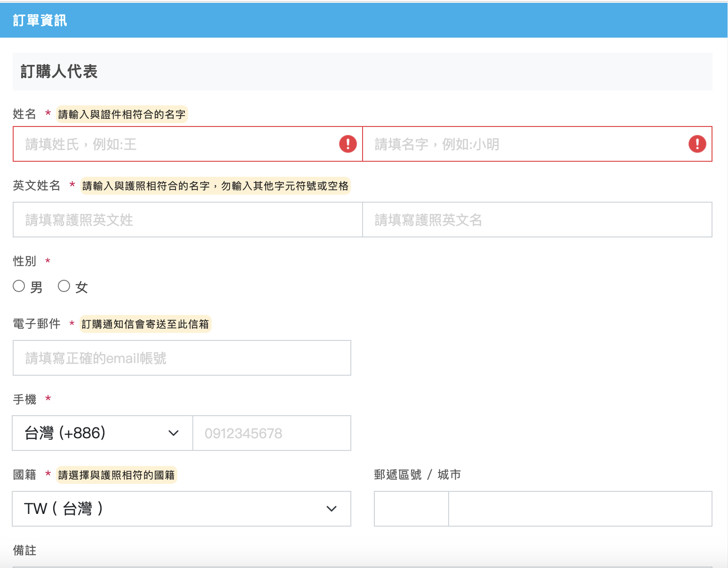Focus the email address input field
This screenshot has width=728, height=568.
(182, 358)
